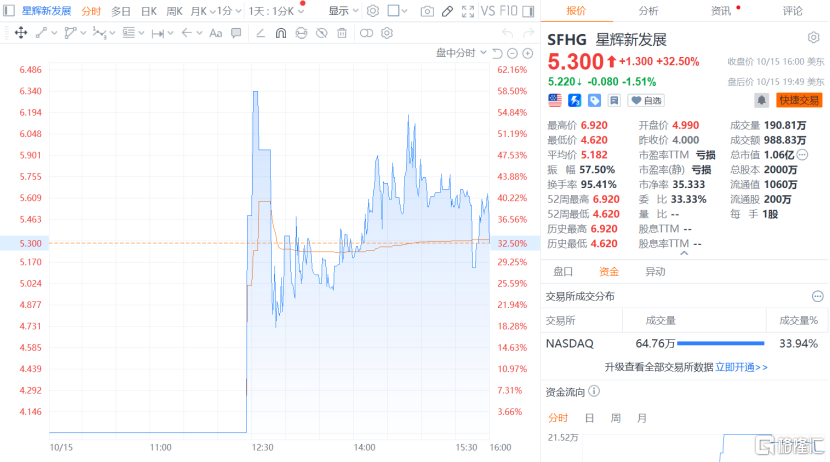Hide all drawings with eye-slash icon

tap(321, 33)
